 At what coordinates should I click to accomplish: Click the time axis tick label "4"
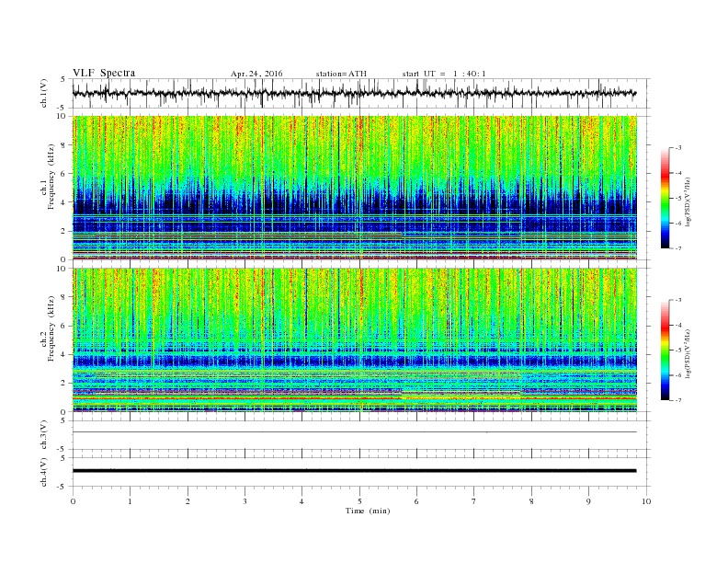click(302, 501)
